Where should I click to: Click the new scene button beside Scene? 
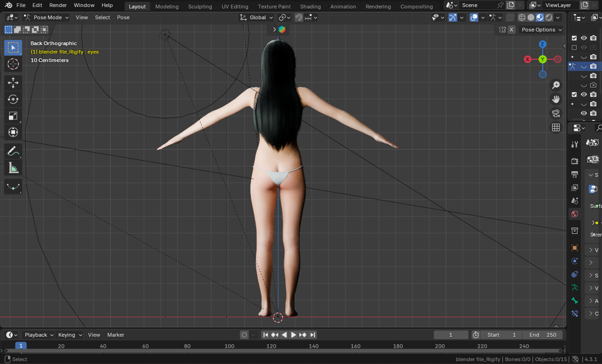[510, 5]
